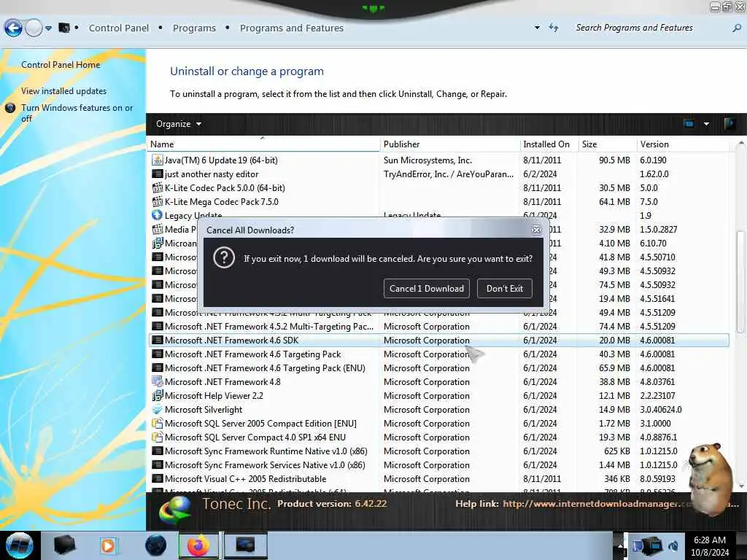The width and height of the screenshot is (747, 560).
Task: Click the search magnifier icon
Action: click(737, 28)
